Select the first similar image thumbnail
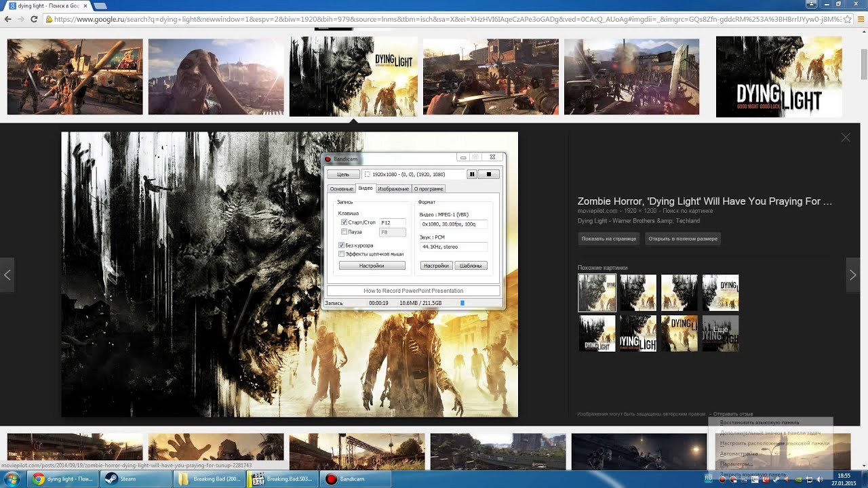Screen dimensions: 868x488 [597, 293]
